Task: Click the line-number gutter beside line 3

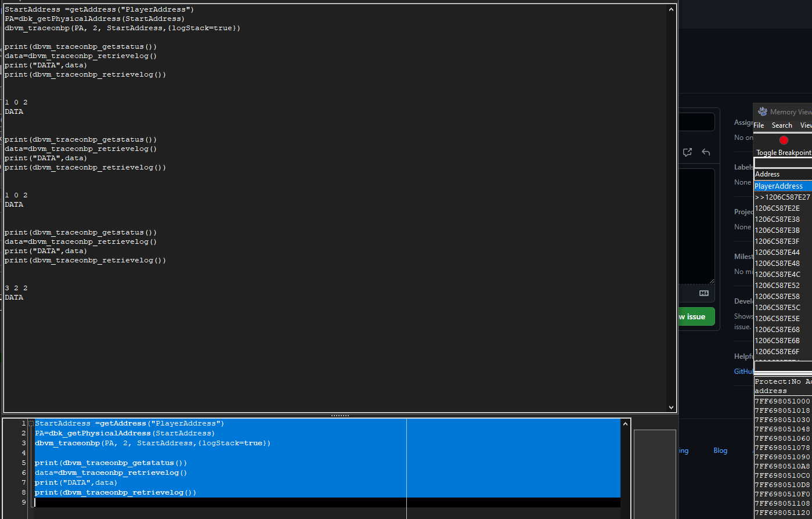Action: pos(24,442)
